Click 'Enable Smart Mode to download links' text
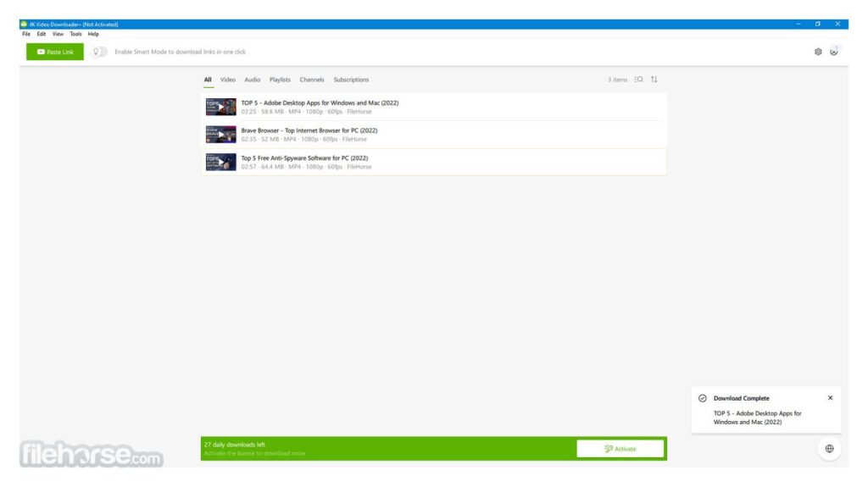 click(180, 52)
